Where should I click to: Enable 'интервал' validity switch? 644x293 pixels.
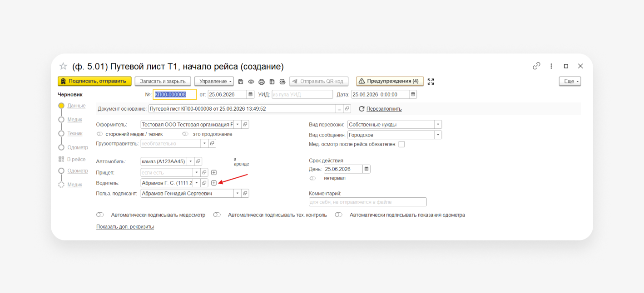click(x=313, y=178)
